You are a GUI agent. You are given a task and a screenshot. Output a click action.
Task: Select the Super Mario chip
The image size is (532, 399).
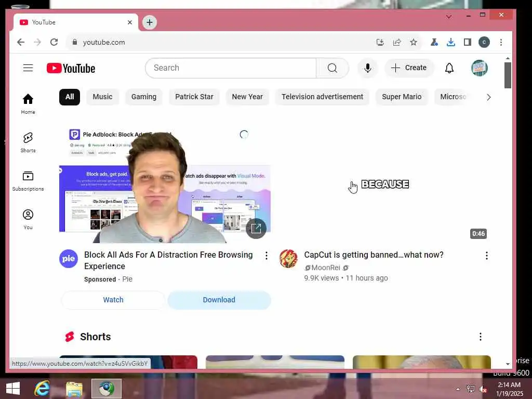pos(402,97)
